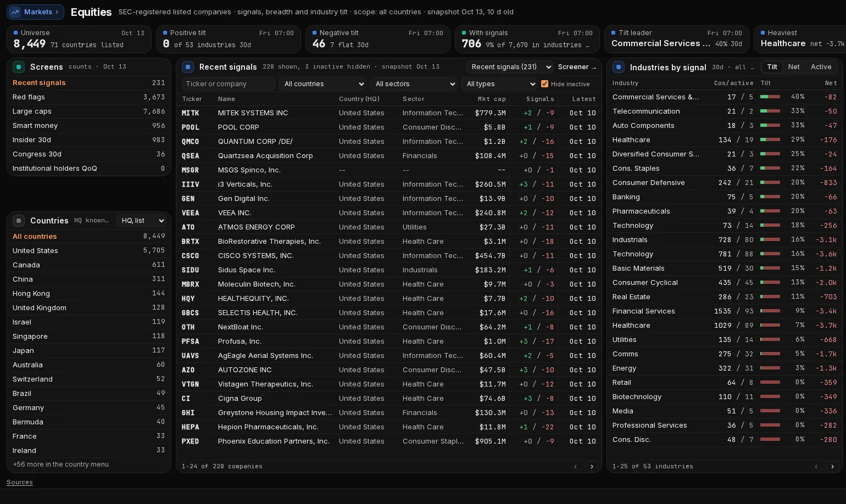Select the Red flags screen
The height and width of the screenshot is (504, 846).
89,97
